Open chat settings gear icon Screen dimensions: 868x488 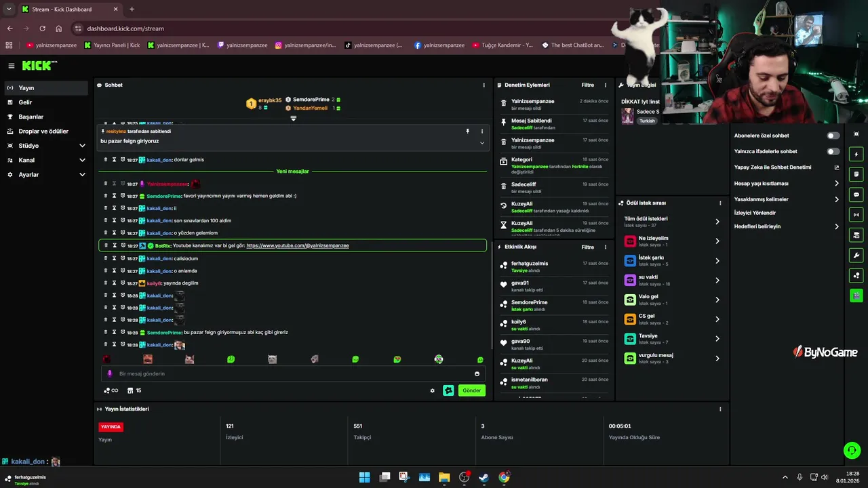(x=433, y=390)
